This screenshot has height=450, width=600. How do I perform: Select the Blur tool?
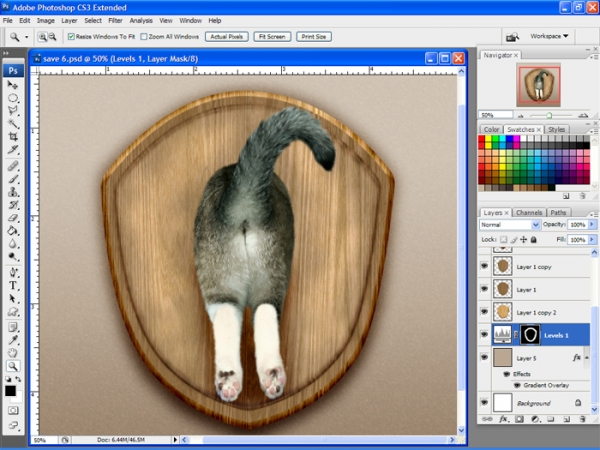(13, 244)
